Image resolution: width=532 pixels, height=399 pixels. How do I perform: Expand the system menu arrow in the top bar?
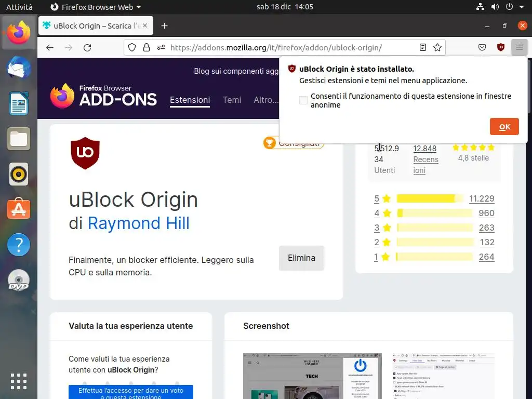[x=522, y=6]
